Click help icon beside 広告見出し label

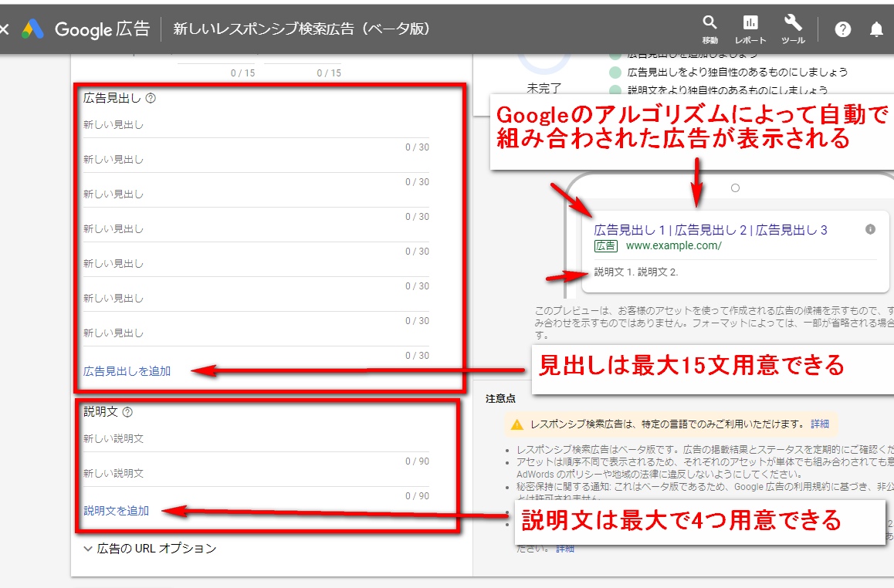coord(151,98)
